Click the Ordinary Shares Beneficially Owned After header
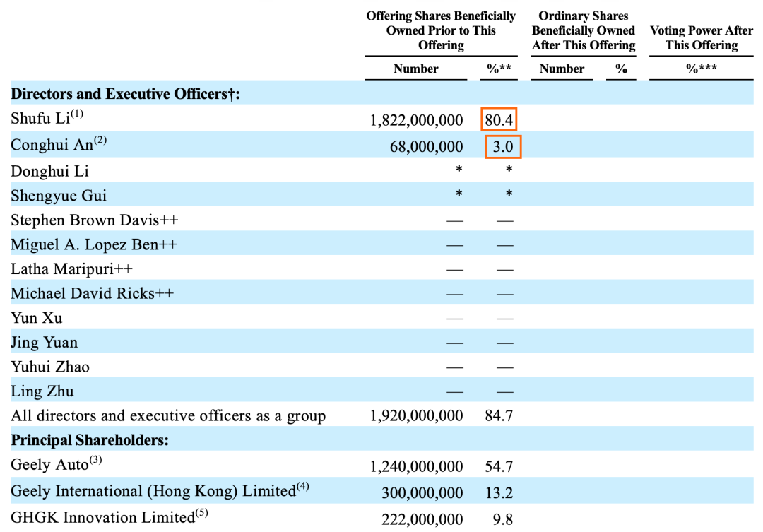This screenshot has height=532, width=763. 583,30
